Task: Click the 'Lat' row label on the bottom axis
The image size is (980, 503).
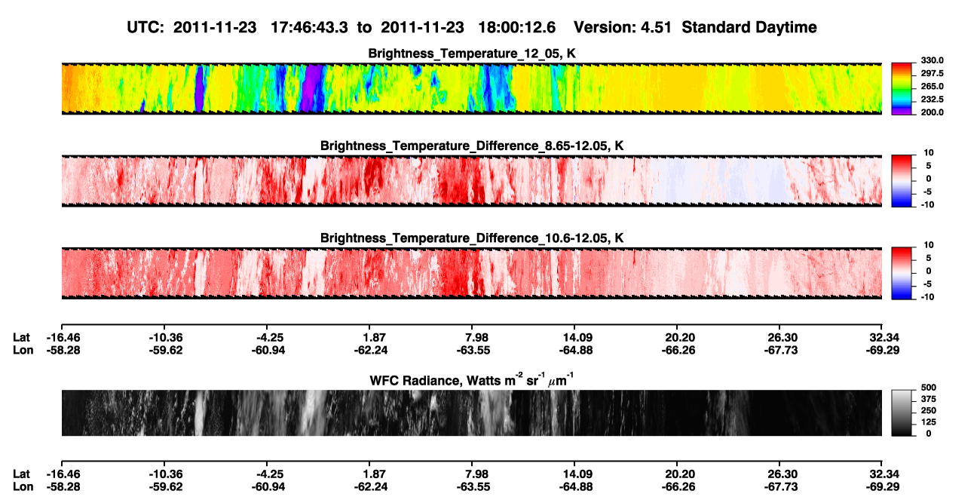Action: (x=21, y=474)
